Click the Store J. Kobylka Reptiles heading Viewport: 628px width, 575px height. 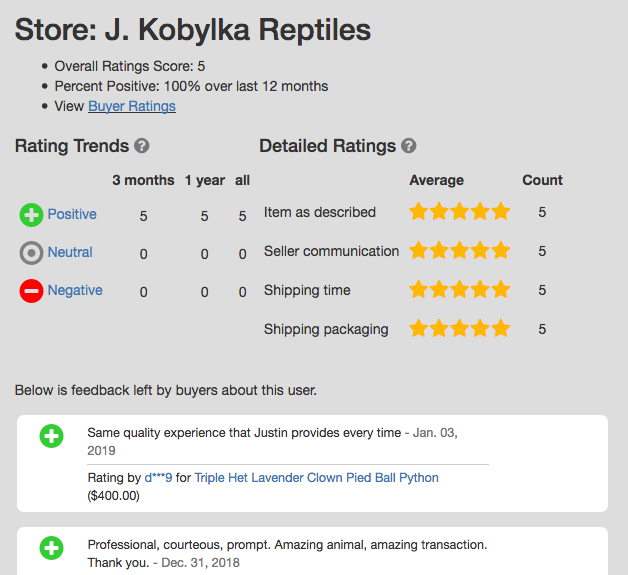click(193, 30)
